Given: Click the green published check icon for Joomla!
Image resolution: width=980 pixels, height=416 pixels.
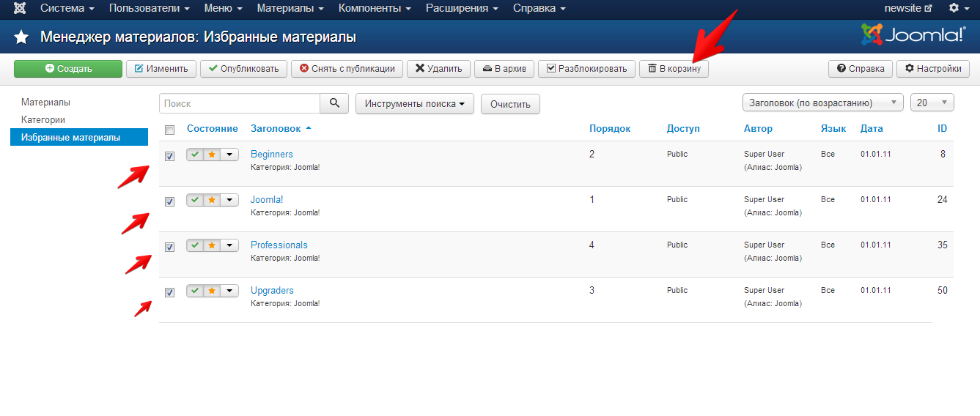Looking at the screenshot, I should [195, 200].
